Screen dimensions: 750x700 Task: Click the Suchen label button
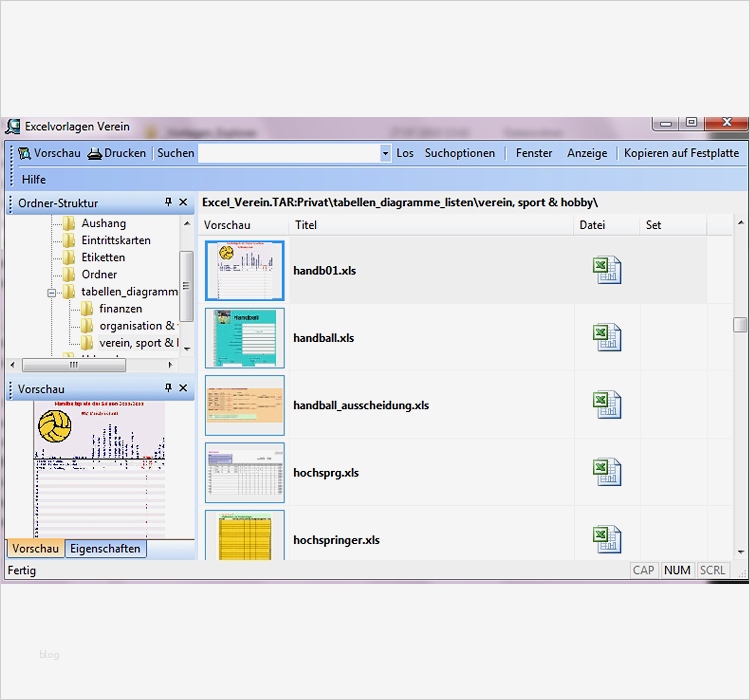tap(176, 153)
